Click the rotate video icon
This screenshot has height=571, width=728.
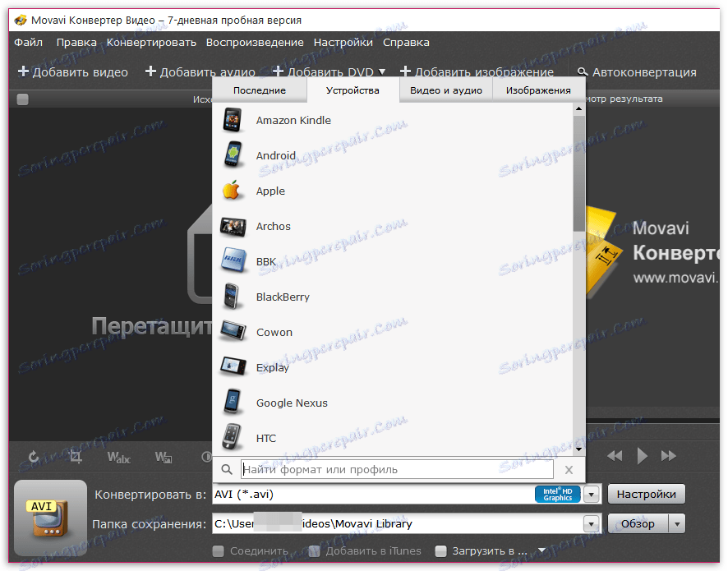[x=34, y=457]
